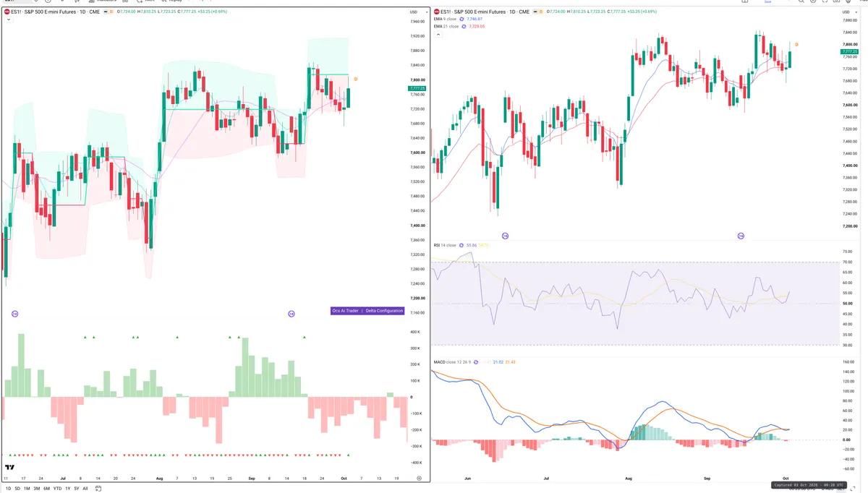The image size is (868, 493).
Task: Select the 5D time range
Action: pyautogui.click(x=18, y=489)
